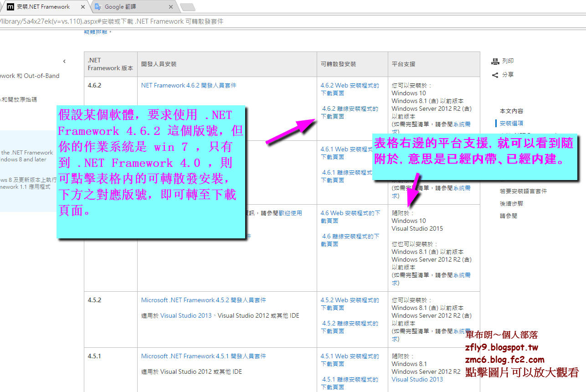The image size is (586, 392).
Task: Jump to 後續步驟 section
Action: pyautogui.click(x=511, y=203)
